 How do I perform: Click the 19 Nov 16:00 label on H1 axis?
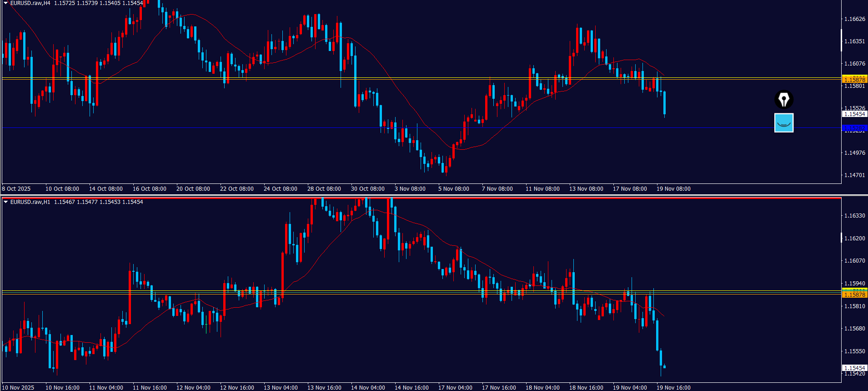pyautogui.click(x=673, y=388)
